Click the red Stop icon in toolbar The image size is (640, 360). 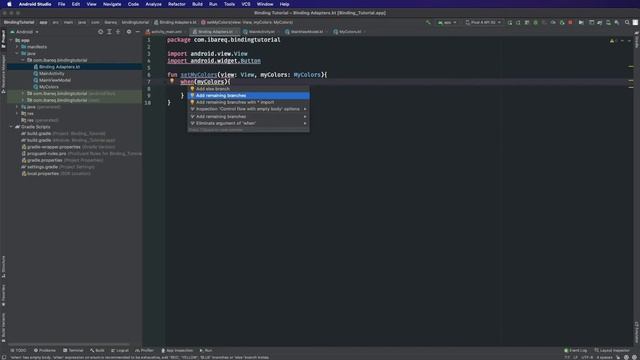[570, 22]
